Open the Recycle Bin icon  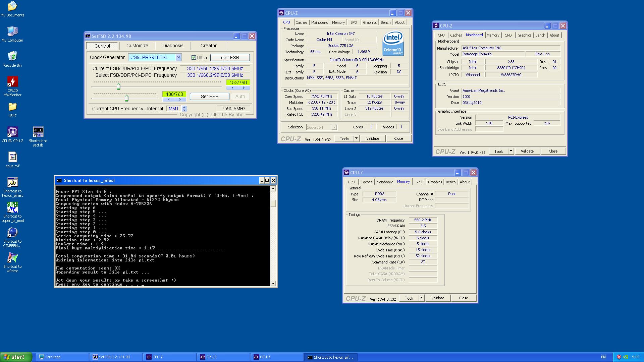12,59
